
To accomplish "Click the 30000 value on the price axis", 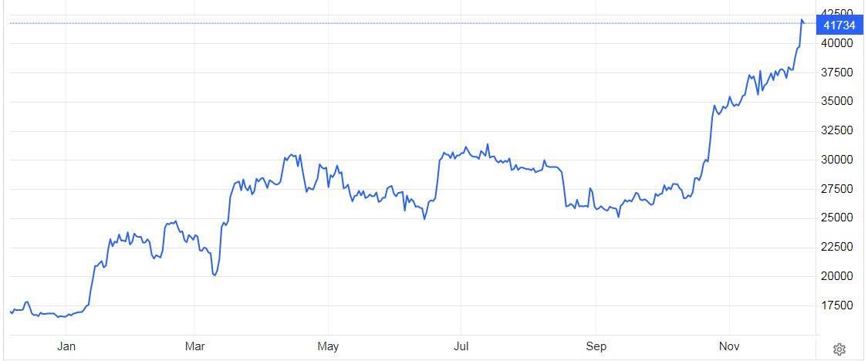I will tap(837, 160).
